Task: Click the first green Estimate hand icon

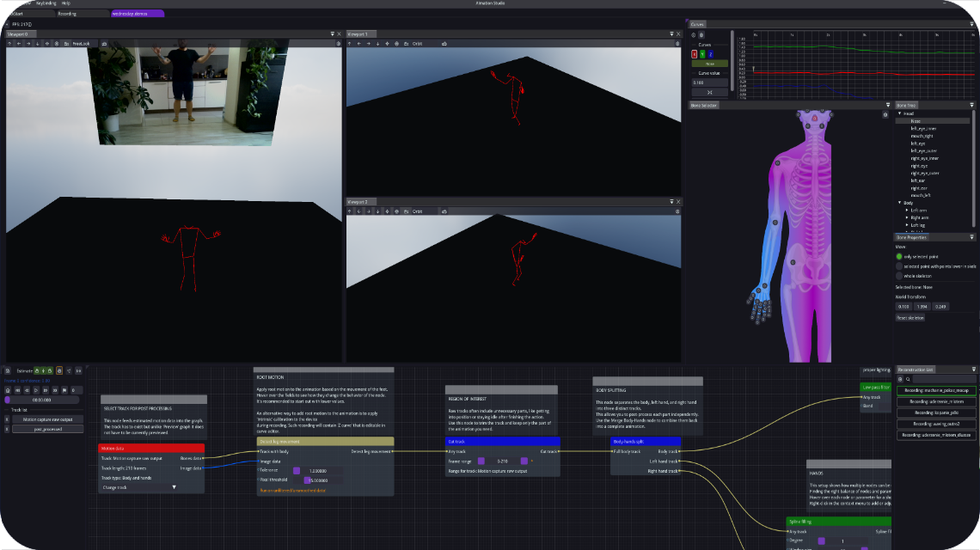Action: pos(37,370)
